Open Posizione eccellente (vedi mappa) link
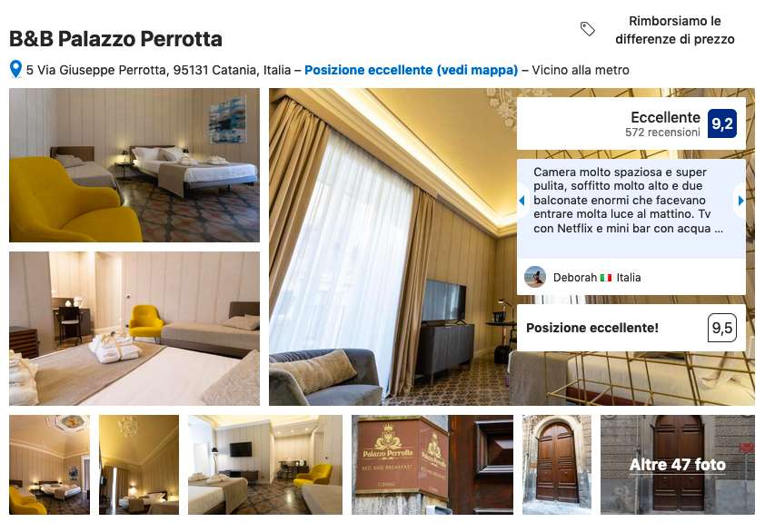 click(411, 70)
